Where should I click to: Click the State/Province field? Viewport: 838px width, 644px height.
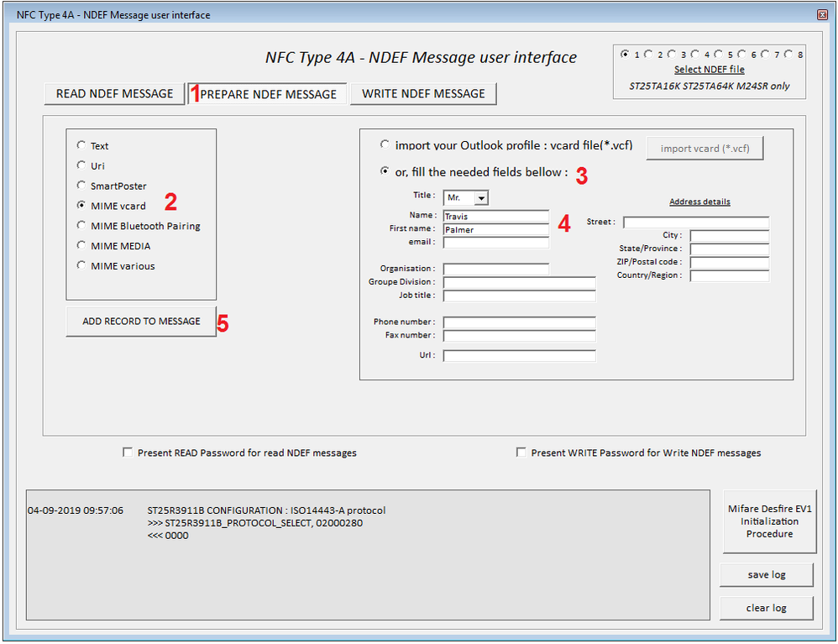[x=730, y=249]
